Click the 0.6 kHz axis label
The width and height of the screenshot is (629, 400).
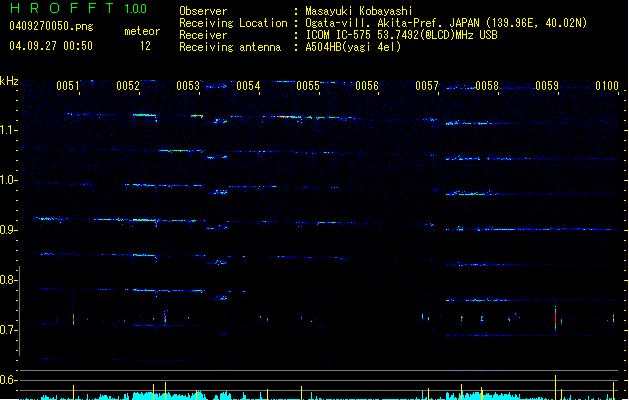[8, 380]
